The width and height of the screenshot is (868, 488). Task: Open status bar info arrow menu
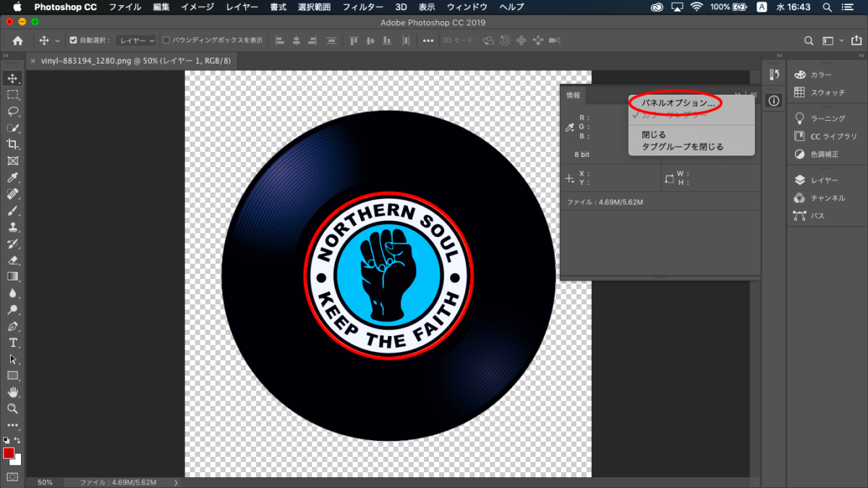tap(176, 482)
